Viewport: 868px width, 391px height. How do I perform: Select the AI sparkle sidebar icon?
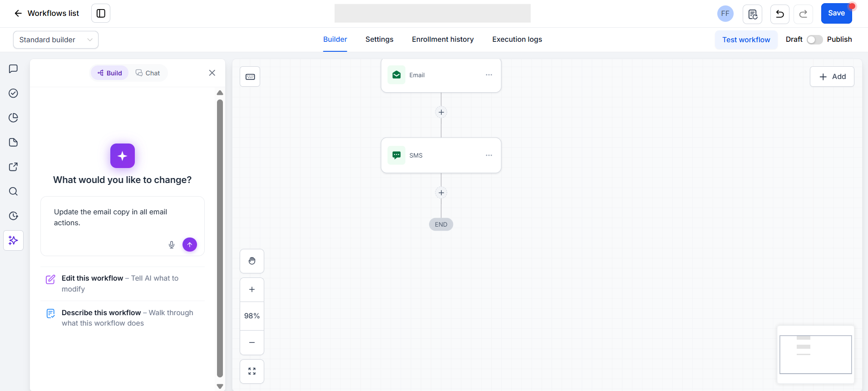[x=14, y=240]
